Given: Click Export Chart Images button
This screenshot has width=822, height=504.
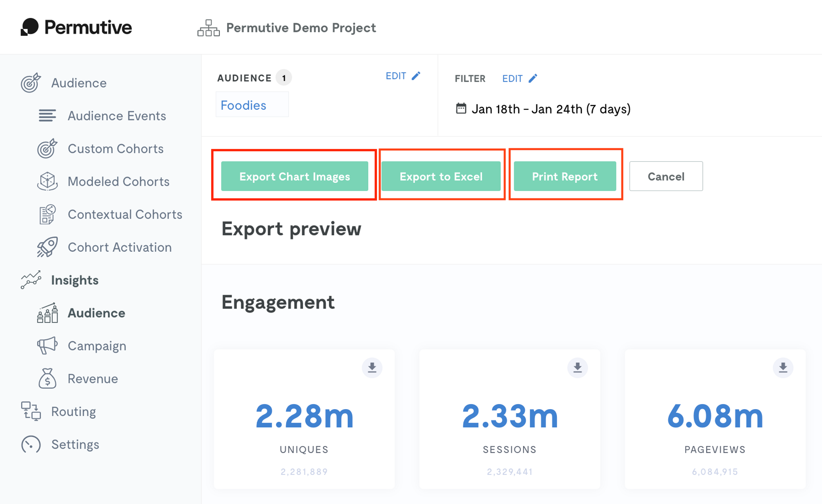Looking at the screenshot, I should [294, 176].
